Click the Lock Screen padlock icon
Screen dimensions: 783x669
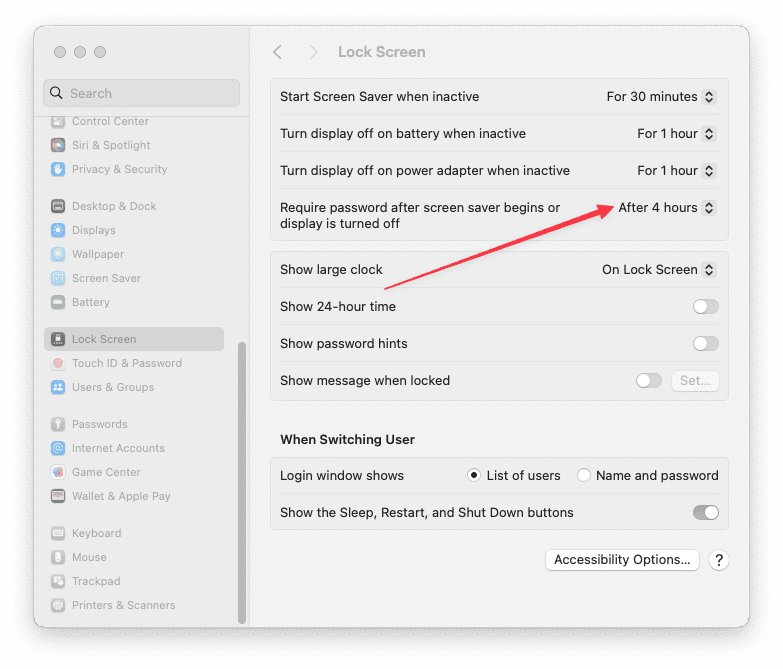[x=58, y=339]
